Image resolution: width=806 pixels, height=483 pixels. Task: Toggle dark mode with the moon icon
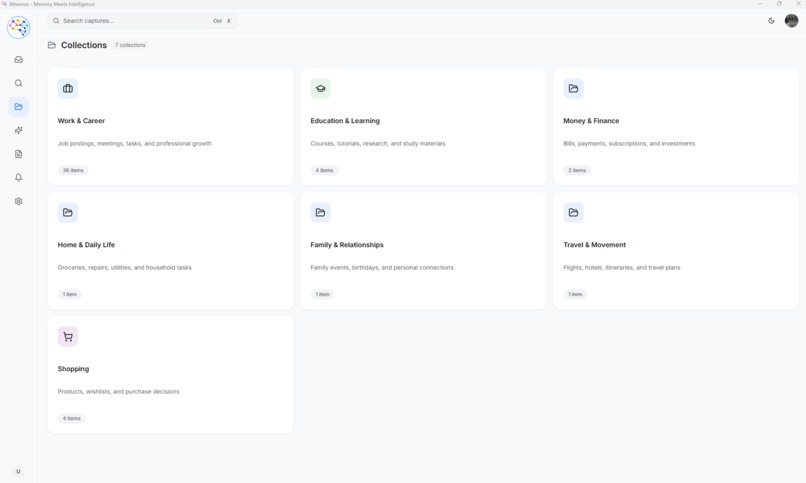pyautogui.click(x=771, y=21)
